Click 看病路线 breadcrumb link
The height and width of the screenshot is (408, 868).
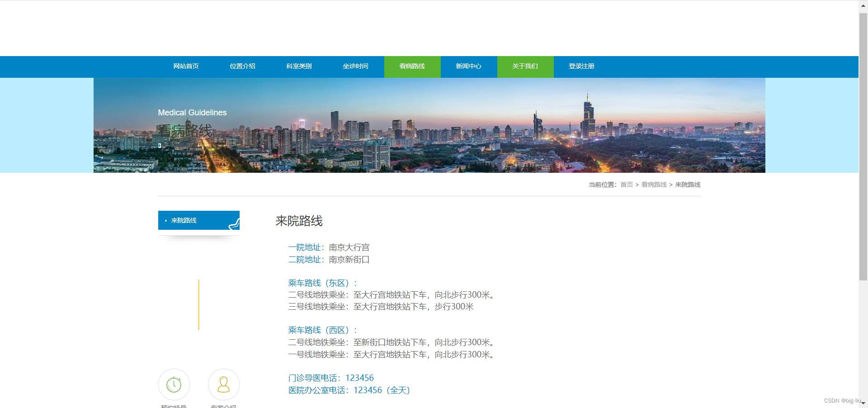(x=654, y=185)
